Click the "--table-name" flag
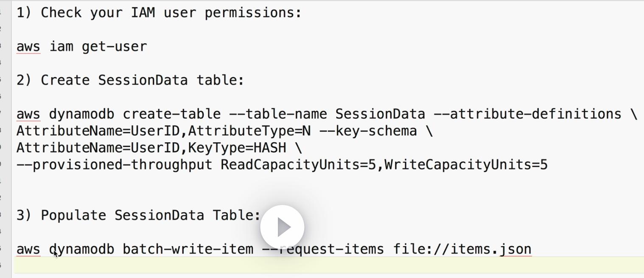This screenshot has height=278, width=644. [278, 114]
